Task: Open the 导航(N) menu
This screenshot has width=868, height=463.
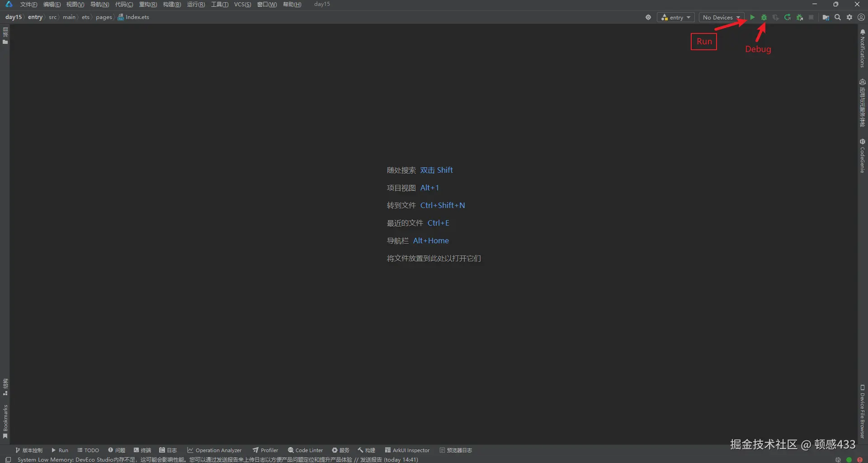Action: coord(99,5)
